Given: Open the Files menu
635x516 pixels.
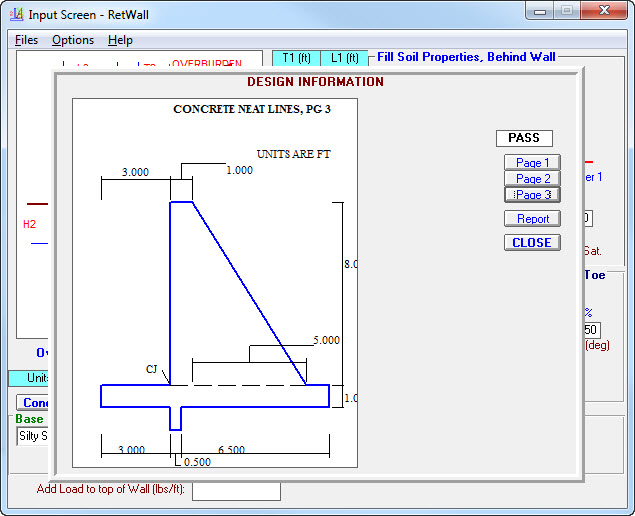Looking at the screenshot, I should 27,40.
